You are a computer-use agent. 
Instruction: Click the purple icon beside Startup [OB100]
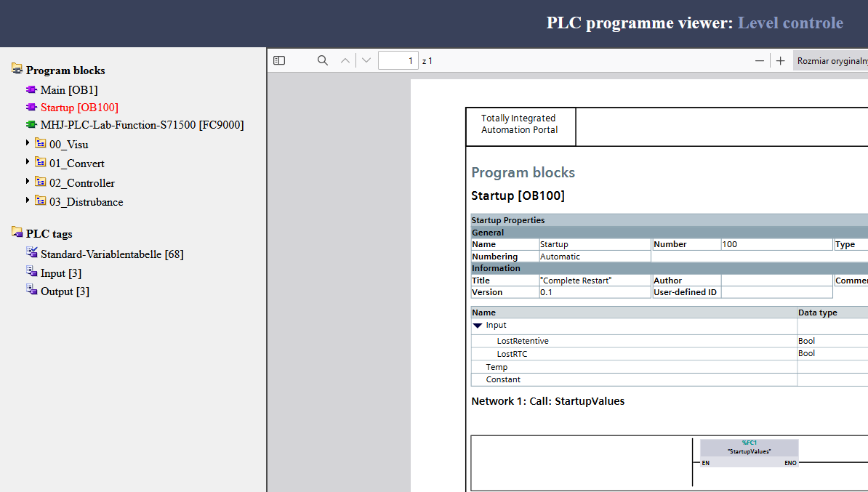click(x=31, y=107)
